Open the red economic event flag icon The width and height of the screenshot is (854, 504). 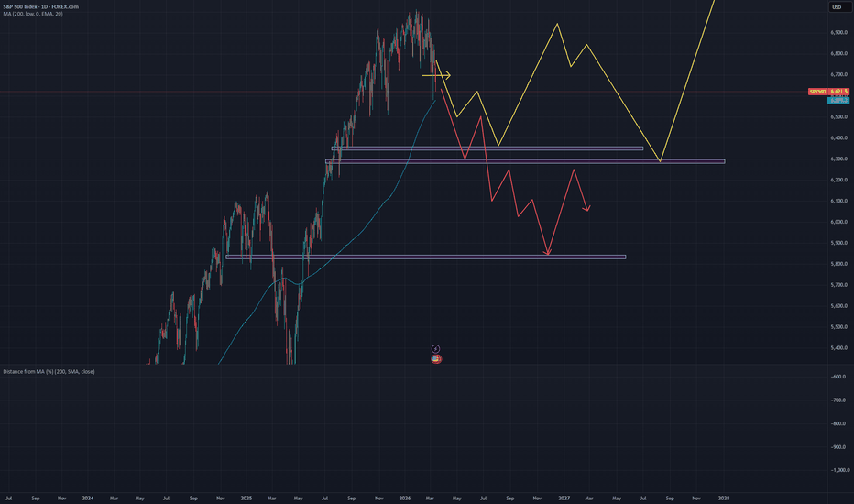pos(436,358)
